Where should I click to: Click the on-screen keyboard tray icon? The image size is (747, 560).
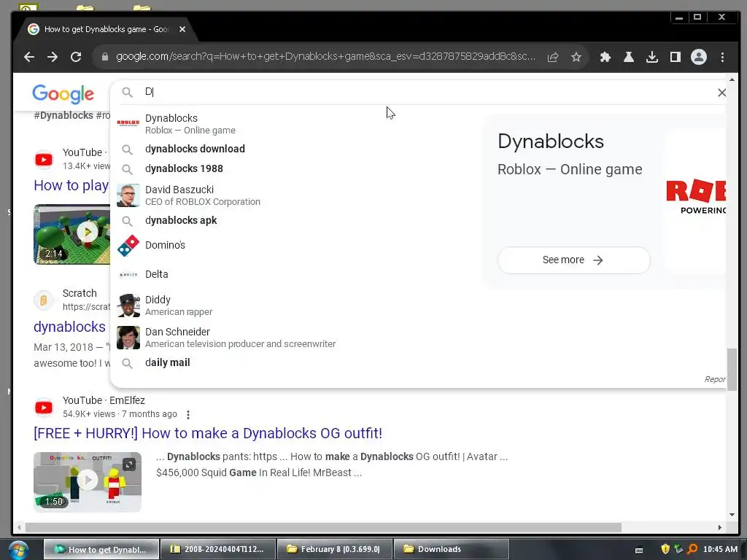639,550
